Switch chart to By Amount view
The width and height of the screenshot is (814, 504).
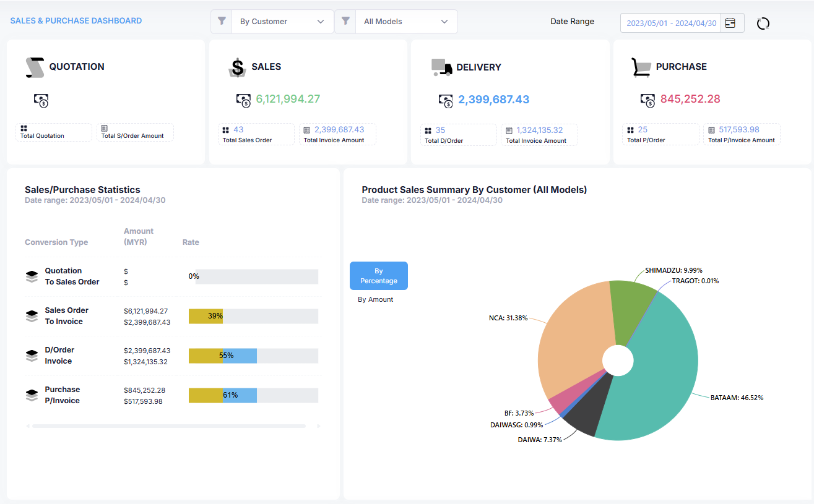point(376,299)
